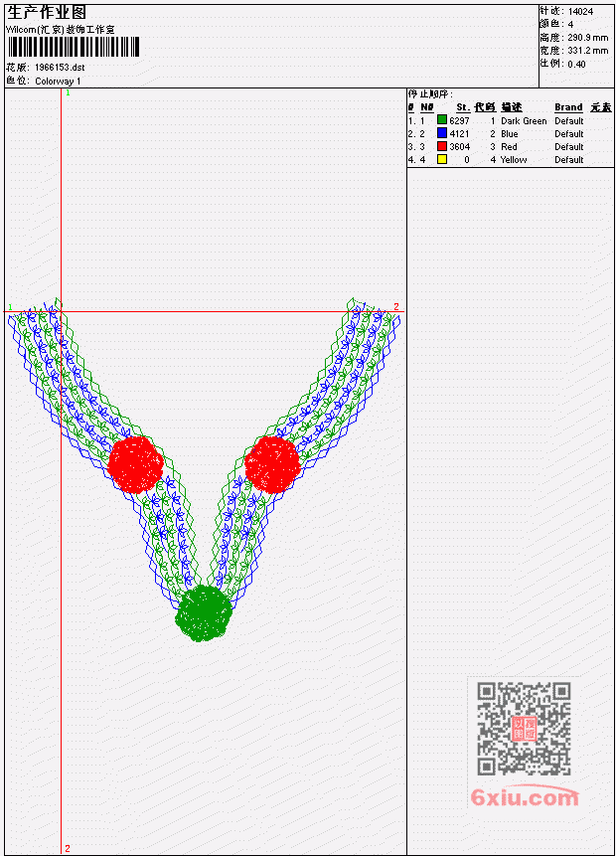The width and height of the screenshot is (616, 856).
Task: Click the height value 290.9 mm
Action: (587, 38)
